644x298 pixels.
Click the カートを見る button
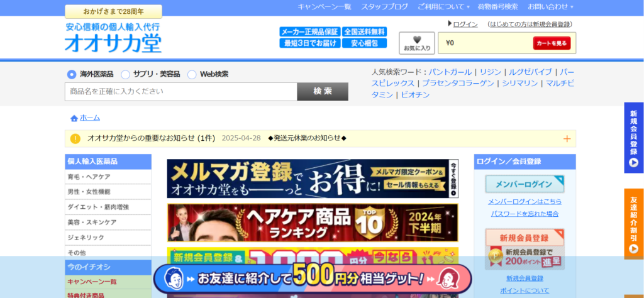tap(552, 43)
